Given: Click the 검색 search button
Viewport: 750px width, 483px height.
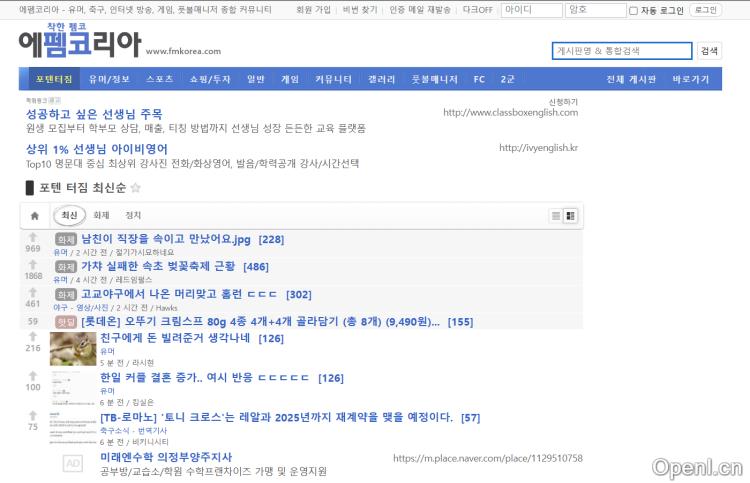Looking at the screenshot, I should click(709, 51).
